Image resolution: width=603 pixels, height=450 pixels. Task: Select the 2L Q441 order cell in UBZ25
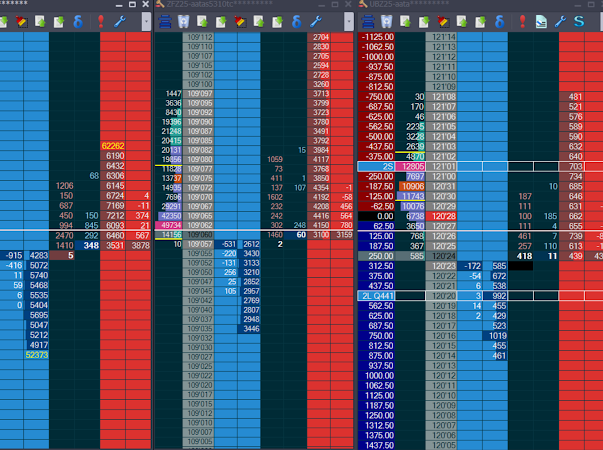tap(376, 296)
